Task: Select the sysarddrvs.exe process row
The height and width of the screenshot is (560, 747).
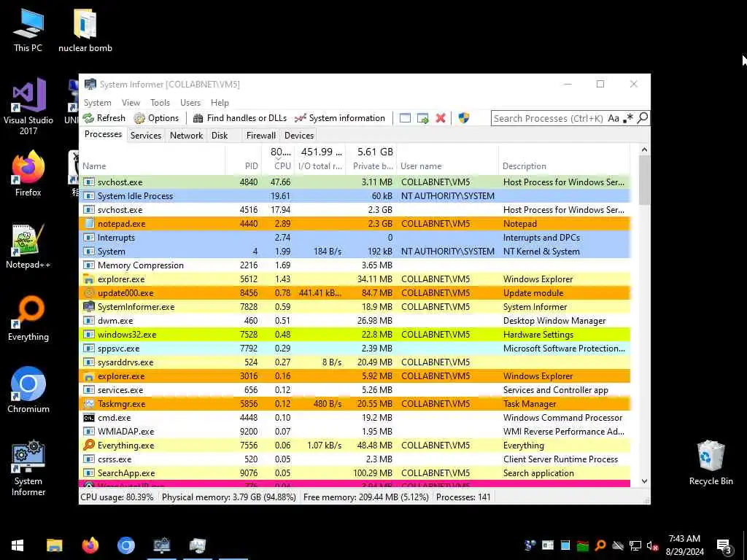Action: tap(355, 362)
